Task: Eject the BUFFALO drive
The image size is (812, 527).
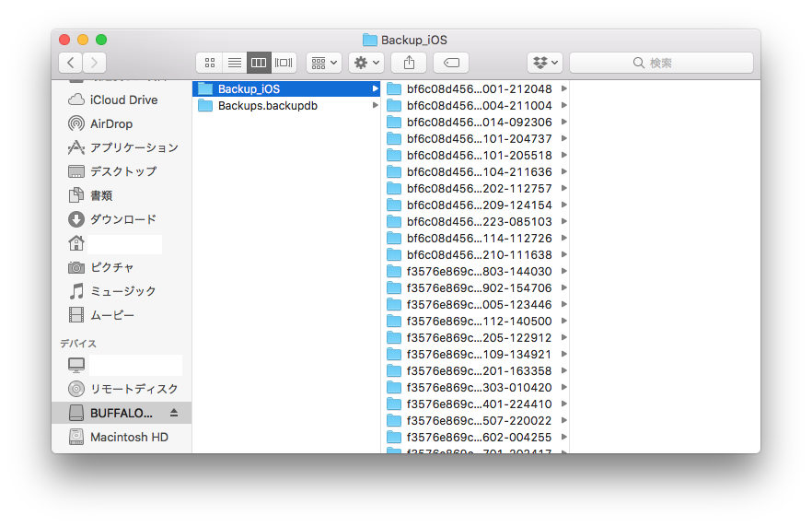Action: 175,413
